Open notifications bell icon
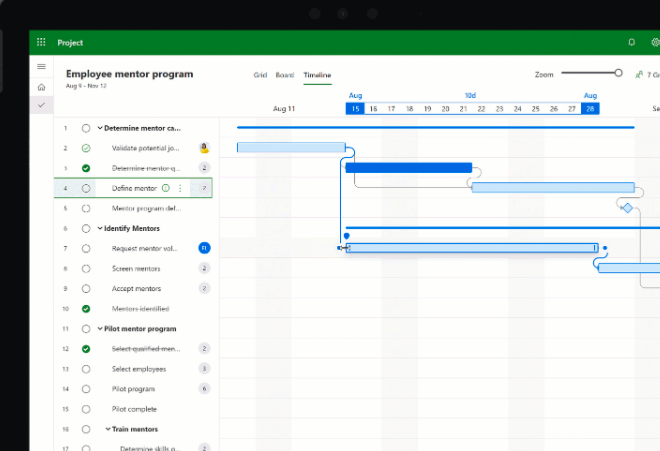Screen dimensions: 660x451 coord(631,42)
